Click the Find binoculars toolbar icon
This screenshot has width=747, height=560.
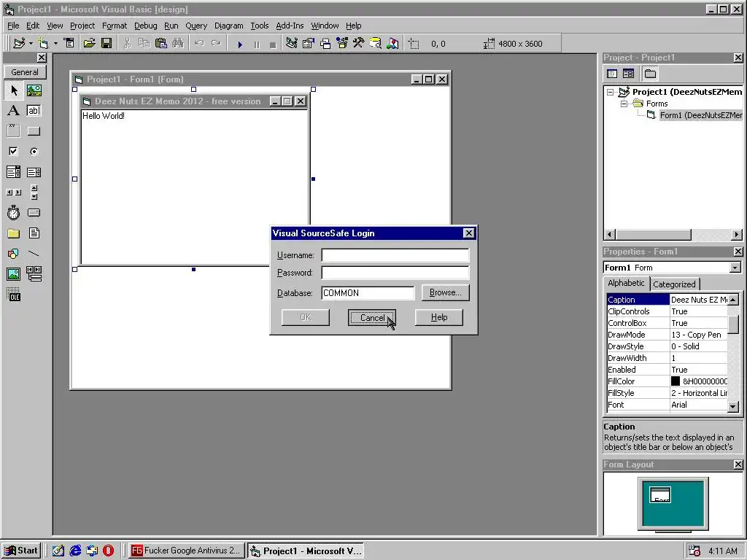pyautogui.click(x=178, y=43)
